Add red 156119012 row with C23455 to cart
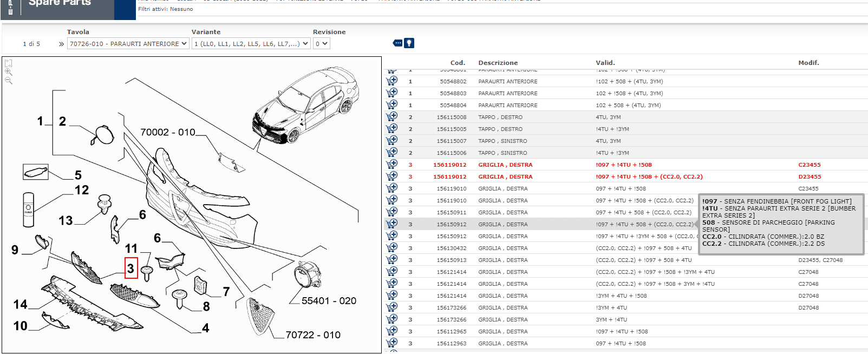This screenshot has height=354, width=868. (x=391, y=165)
